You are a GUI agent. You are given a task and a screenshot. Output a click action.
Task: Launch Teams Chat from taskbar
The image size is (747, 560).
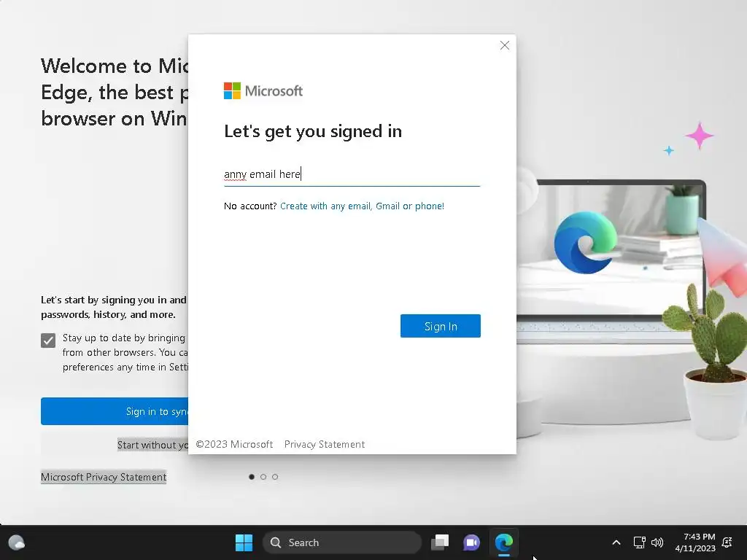[x=471, y=542]
